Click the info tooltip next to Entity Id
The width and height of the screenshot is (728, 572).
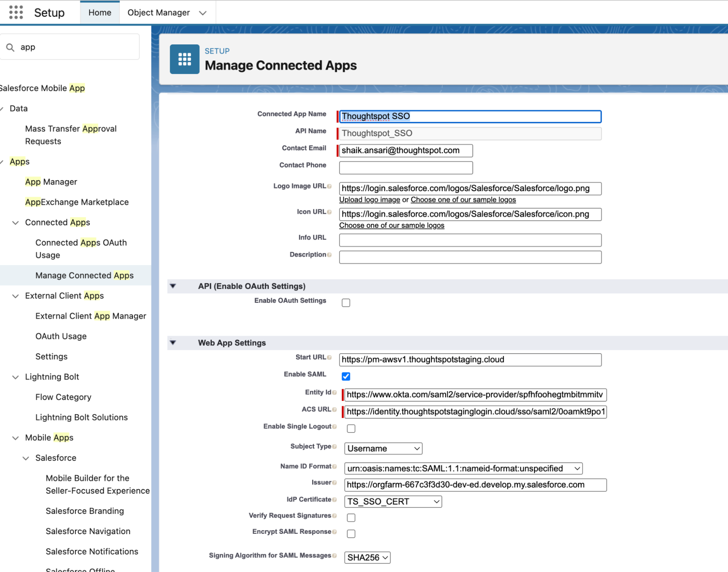335,392
